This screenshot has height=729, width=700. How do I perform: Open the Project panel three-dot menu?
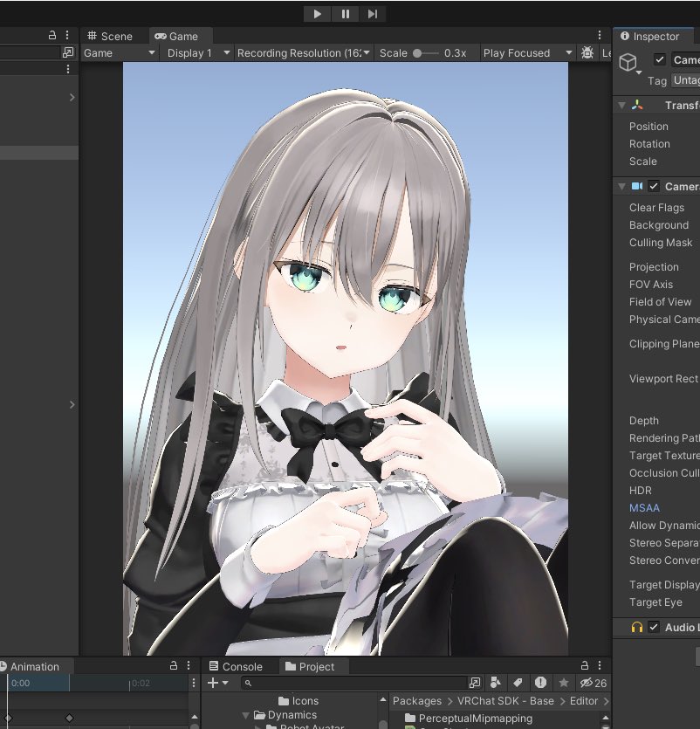600,665
